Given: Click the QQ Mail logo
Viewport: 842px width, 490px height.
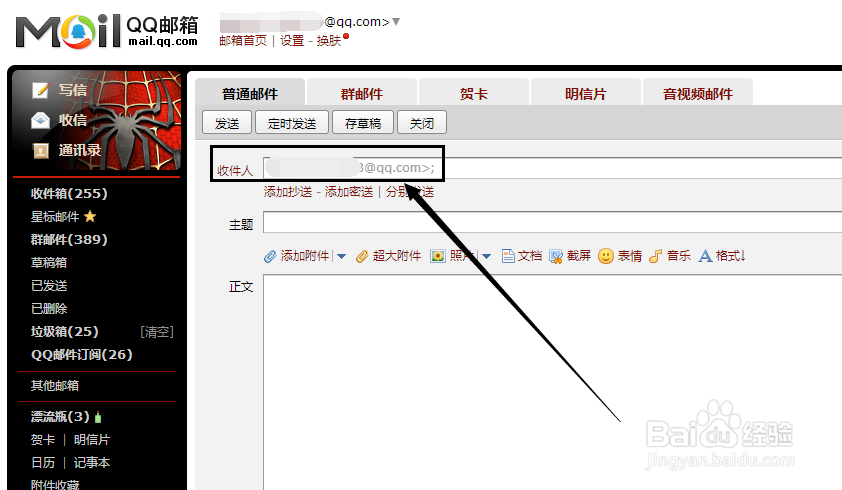Looking at the screenshot, I should 106,31.
